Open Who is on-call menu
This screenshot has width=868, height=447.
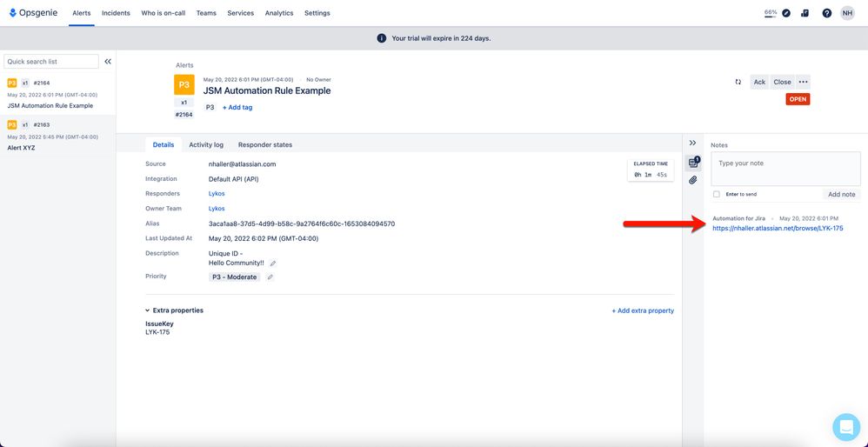[x=164, y=13]
